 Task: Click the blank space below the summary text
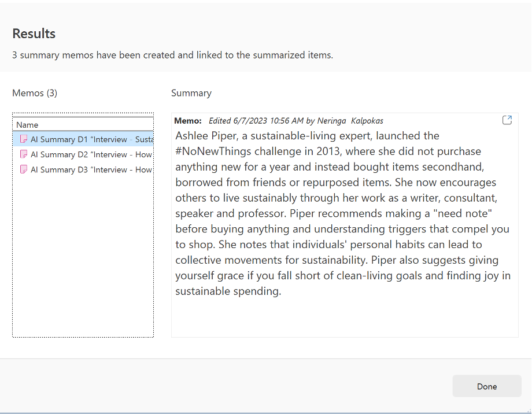344,317
